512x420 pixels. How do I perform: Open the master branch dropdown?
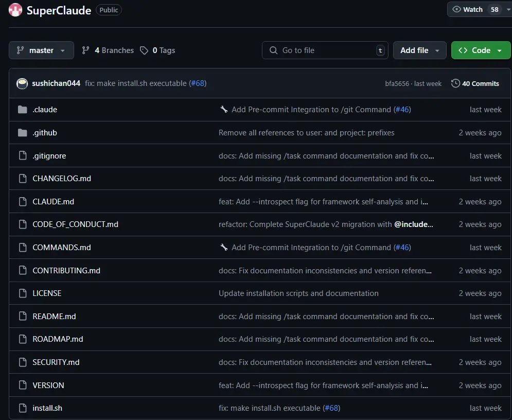(x=41, y=50)
